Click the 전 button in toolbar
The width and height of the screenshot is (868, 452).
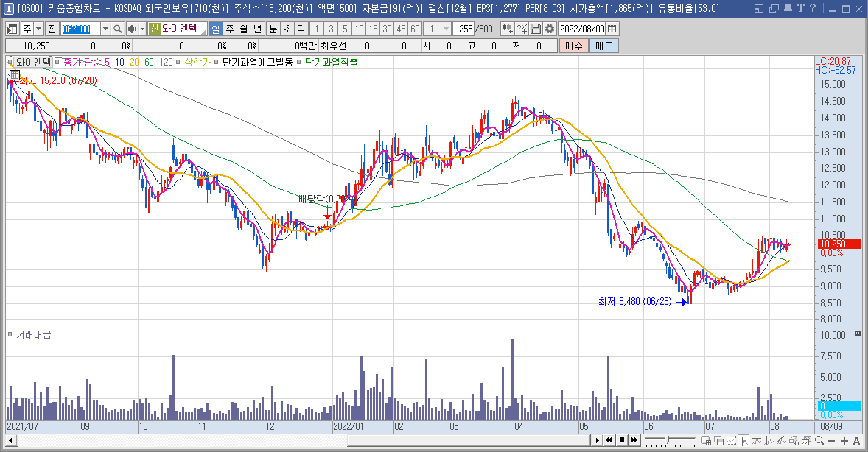point(52,29)
